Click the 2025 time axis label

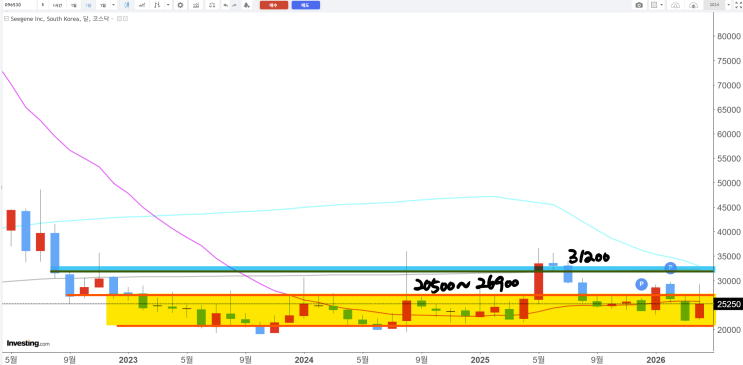pos(480,360)
